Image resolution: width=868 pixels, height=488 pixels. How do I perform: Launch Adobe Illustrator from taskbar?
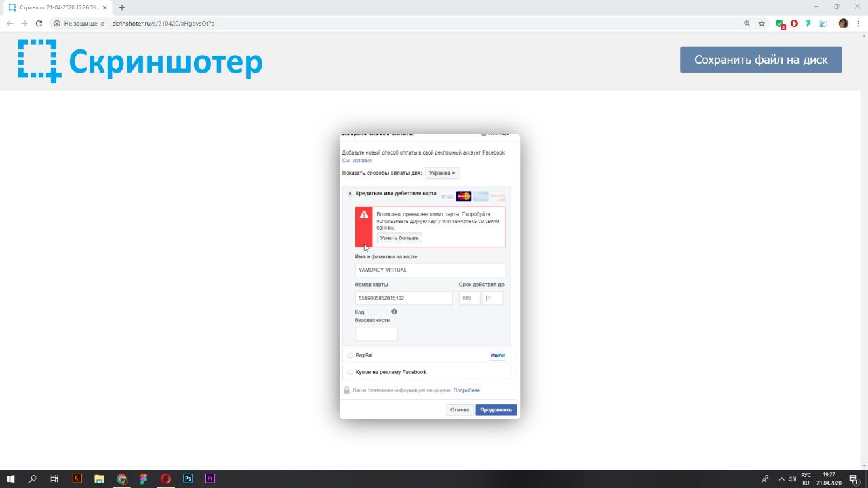pos(77,479)
